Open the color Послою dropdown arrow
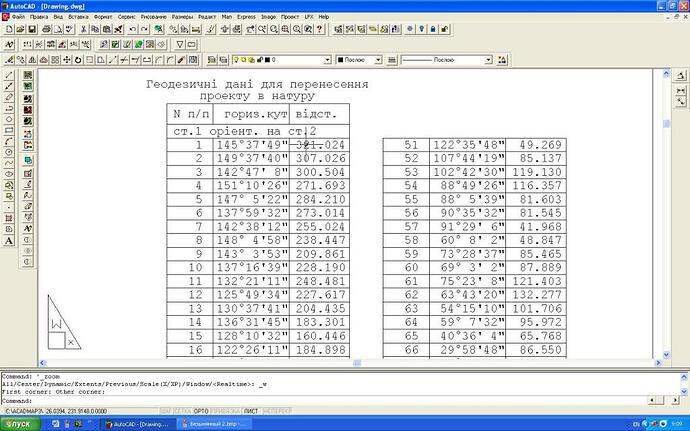This screenshot has width=690, height=431. (x=378, y=60)
